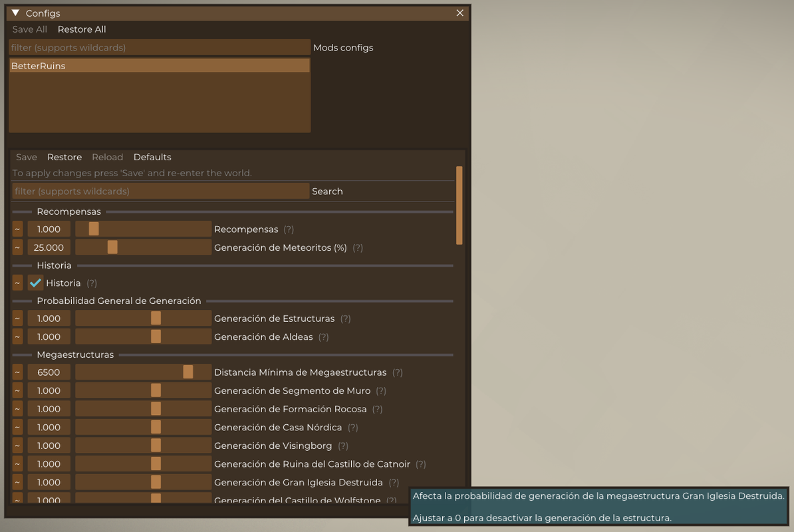Click Distancia Mínima de Megaestructuras slider handle
The image size is (794, 532).
click(x=188, y=372)
